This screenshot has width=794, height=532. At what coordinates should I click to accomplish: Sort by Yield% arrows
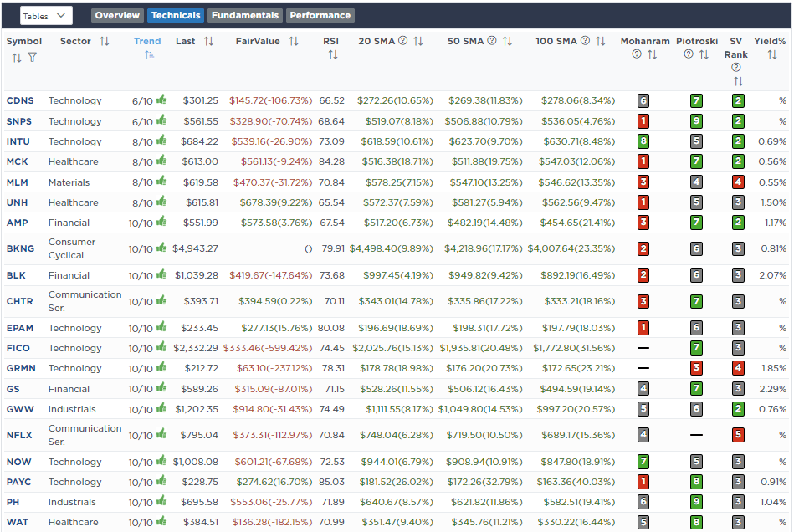(x=772, y=54)
